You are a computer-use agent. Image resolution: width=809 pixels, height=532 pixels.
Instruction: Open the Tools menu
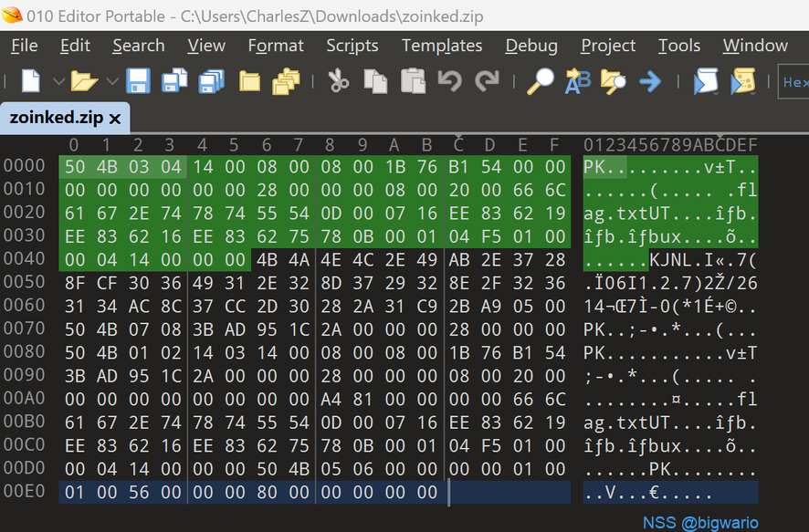click(679, 46)
